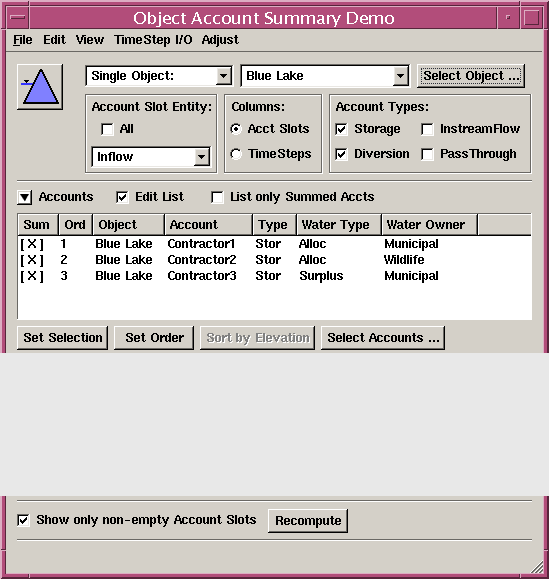Enable the All account slot entity checkbox
The width and height of the screenshot is (549, 579).
(107, 129)
